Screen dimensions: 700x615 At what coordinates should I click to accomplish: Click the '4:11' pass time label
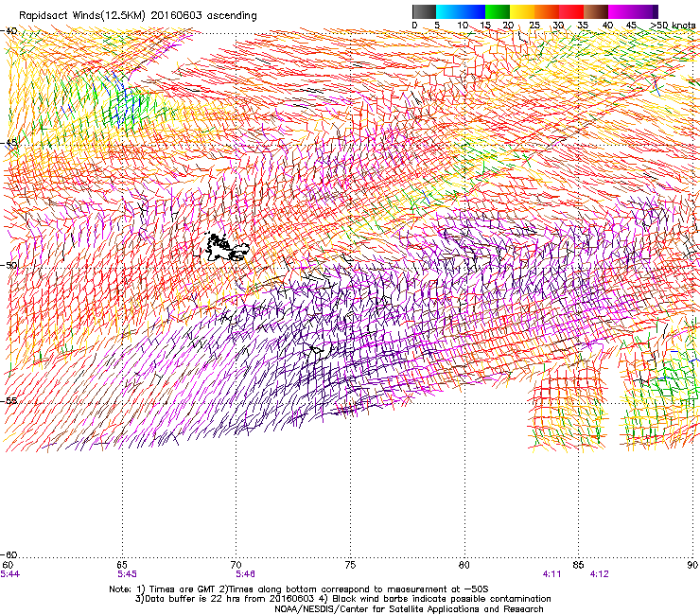[x=552, y=574]
